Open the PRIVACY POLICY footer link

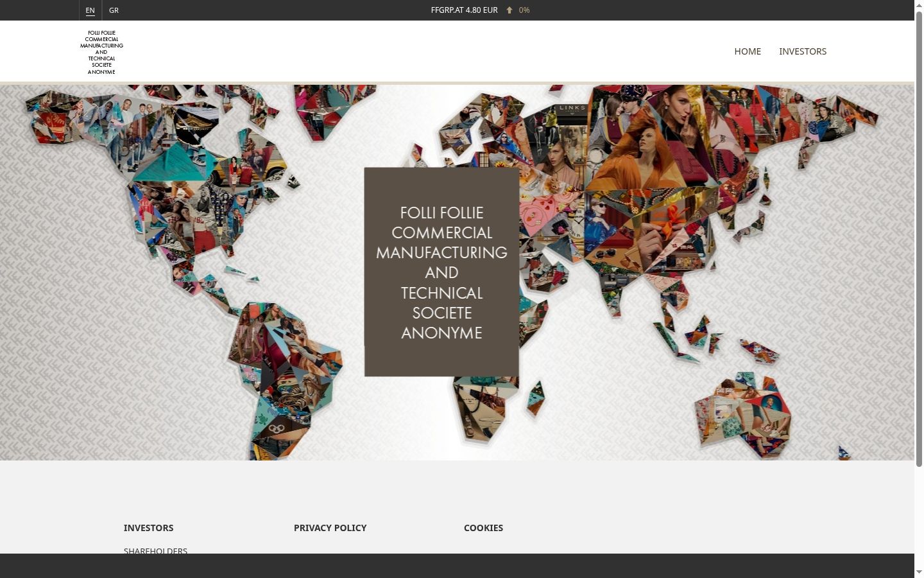click(330, 528)
